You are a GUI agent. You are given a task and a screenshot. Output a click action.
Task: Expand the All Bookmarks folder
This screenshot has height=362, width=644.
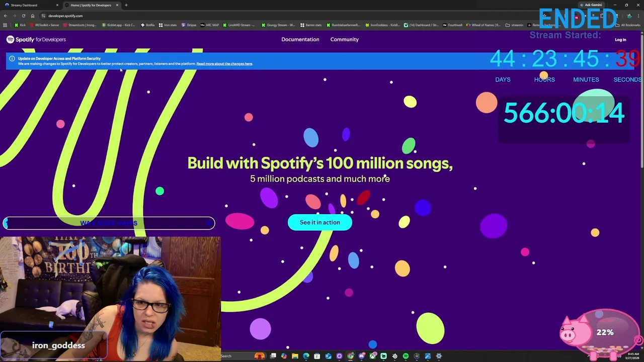(627, 25)
